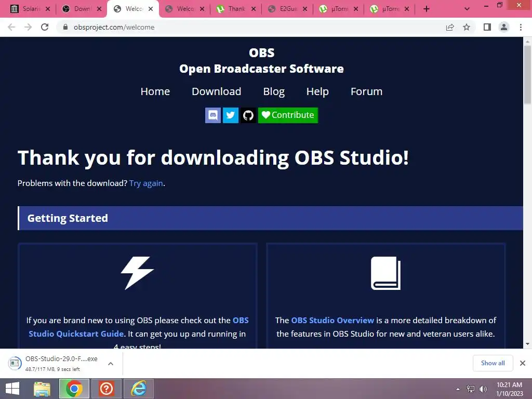This screenshot has width=532, height=399.
Task: Click the scrollbar down arrow
Action: click(x=527, y=344)
